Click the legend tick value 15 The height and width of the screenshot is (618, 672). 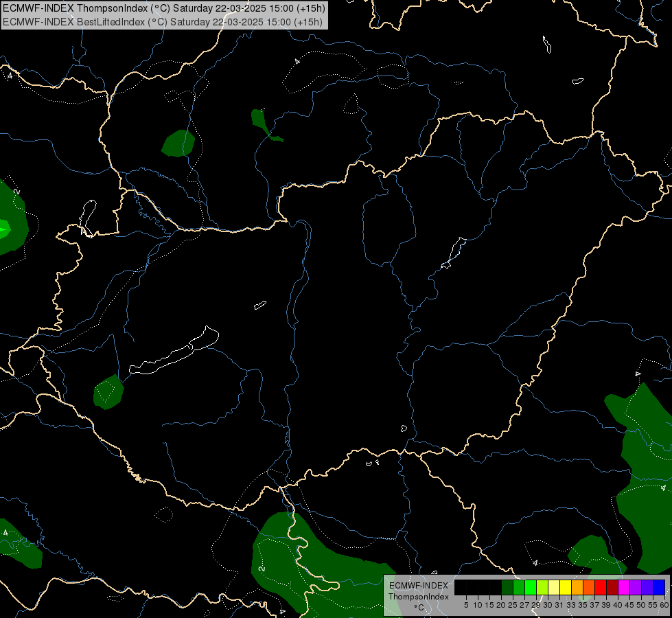pyautogui.click(x=489, y=605)
